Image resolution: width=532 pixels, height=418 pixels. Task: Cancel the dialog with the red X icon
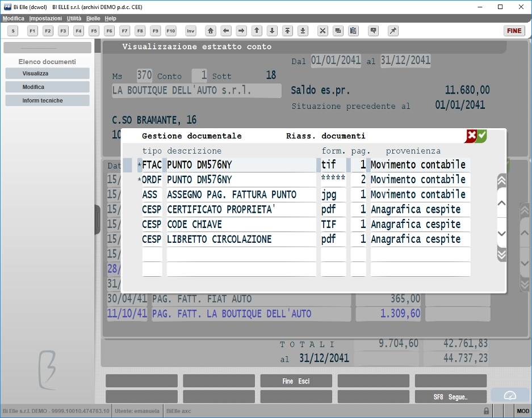(x=471, y=136)
